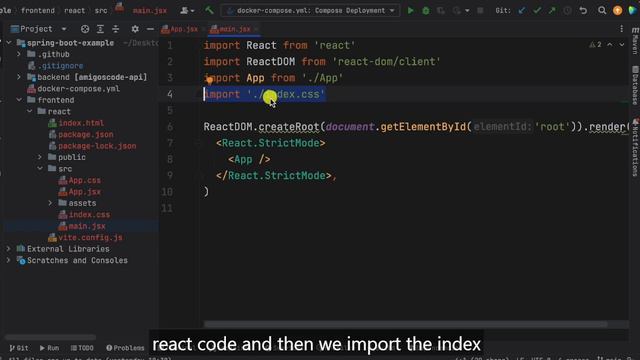Open the Git tool window tab

pyautogui.click(x=19, y=348)
